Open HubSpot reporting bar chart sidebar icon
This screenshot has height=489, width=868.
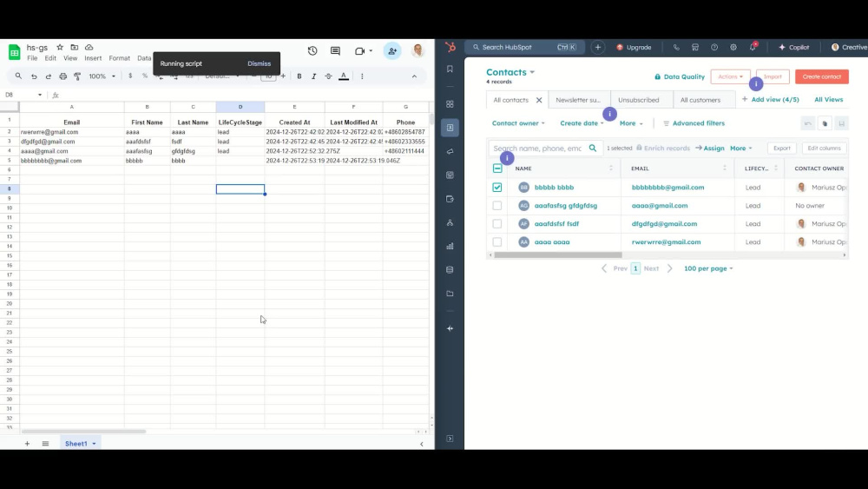pyautogui.click(x=450, y=246)
